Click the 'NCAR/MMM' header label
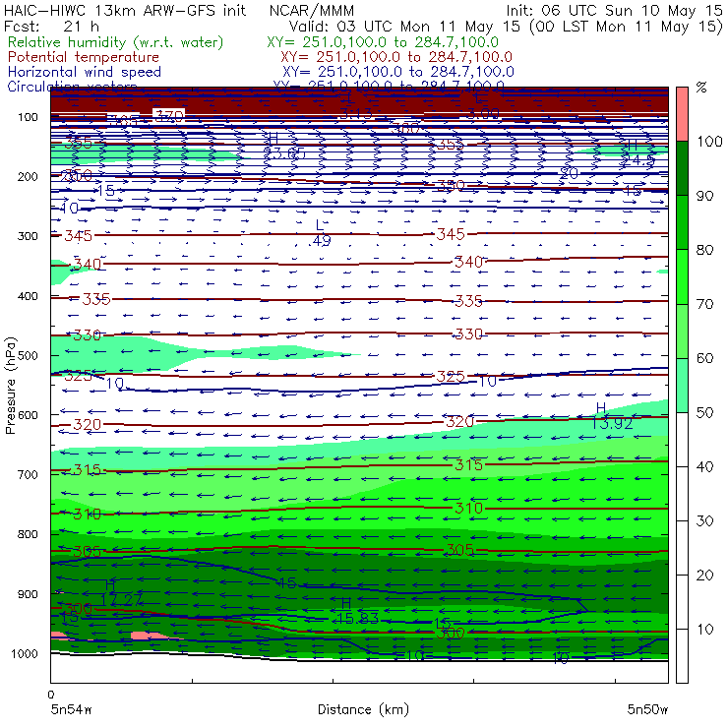728x728 pixels. 312,11
